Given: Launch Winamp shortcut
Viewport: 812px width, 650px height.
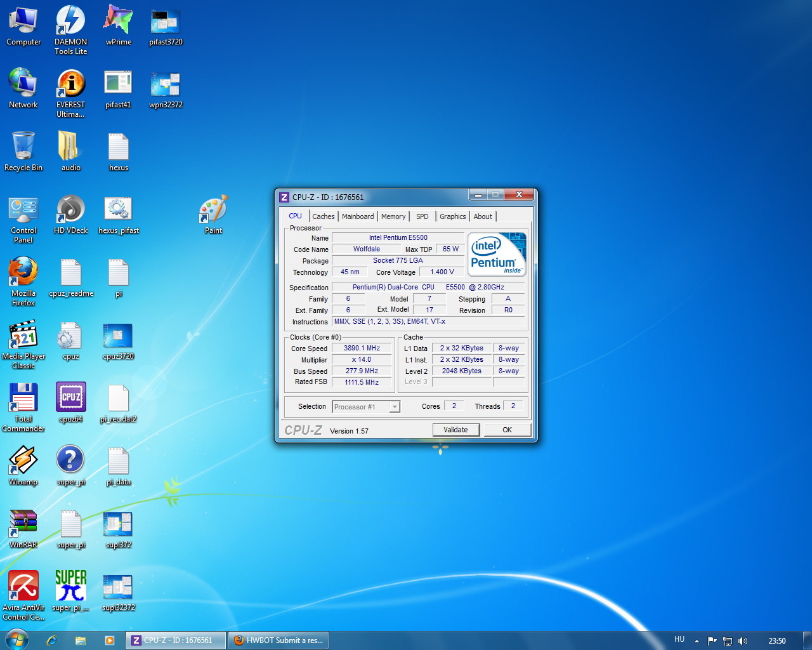Looking at the screenshot, I should point(23,467).
